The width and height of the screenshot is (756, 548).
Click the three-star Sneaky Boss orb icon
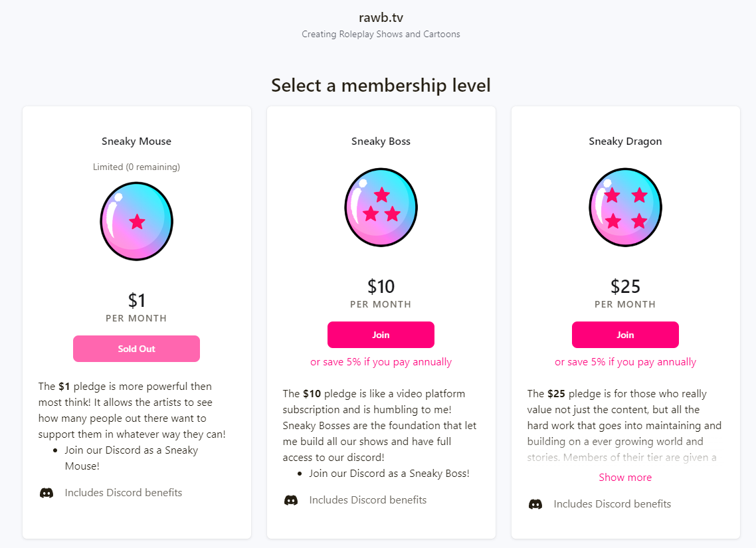coord(381,207)
